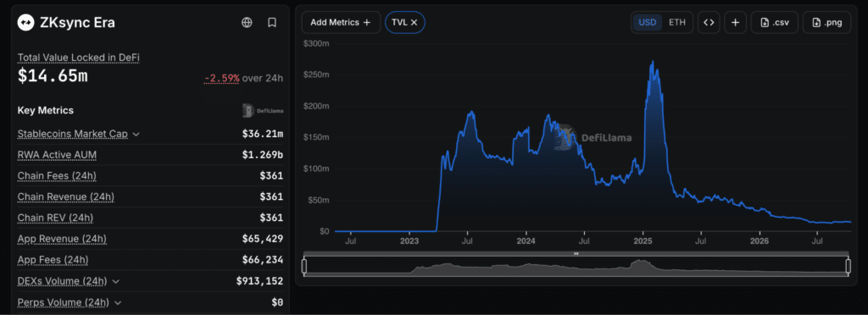Image resolution: width=868 pixels, height=315 pixels.
Task: Download chart data as .csv
Action: 775,23
